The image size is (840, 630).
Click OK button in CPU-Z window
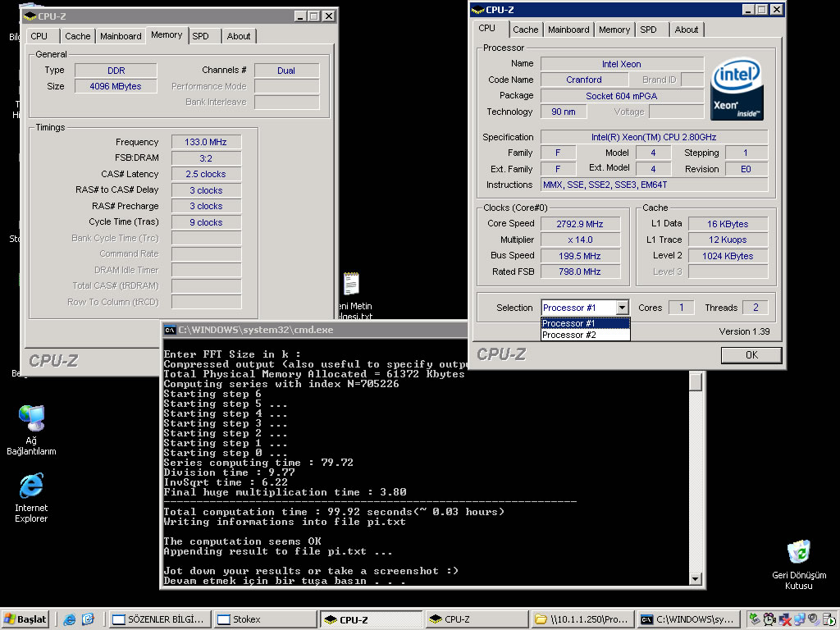coord(751,354)
